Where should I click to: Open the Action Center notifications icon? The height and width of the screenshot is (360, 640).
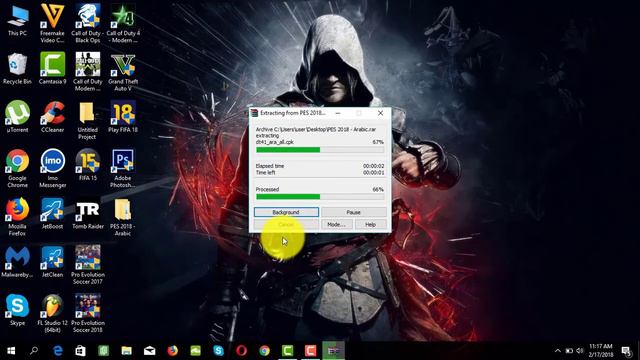626,351
